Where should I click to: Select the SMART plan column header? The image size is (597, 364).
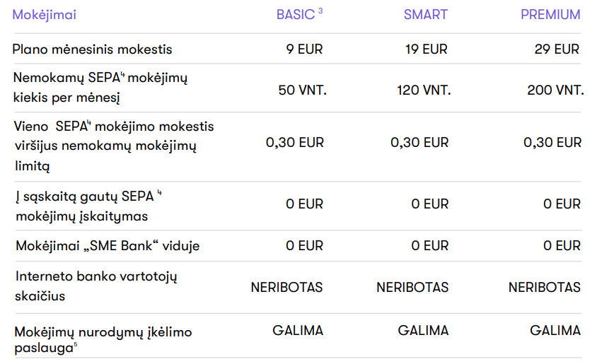pos(425,15)
